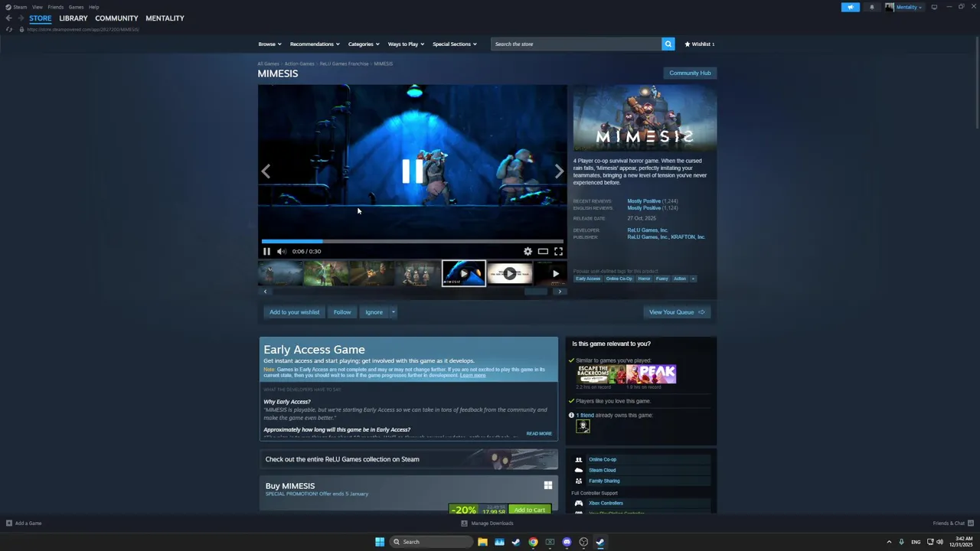Click the Add a Game plus icon
This screenshot has height=551, width=980.
[9, 523]
